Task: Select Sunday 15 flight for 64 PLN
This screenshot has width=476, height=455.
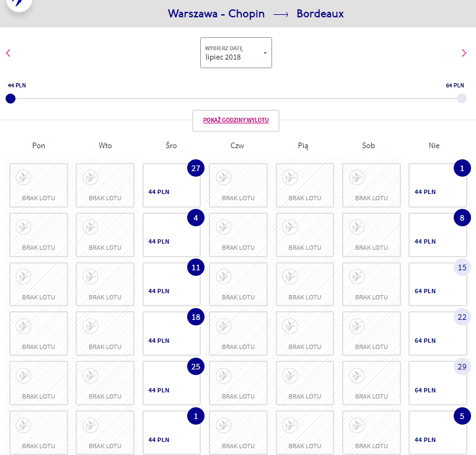Action: pyautogui.click(x=438, y=285)
